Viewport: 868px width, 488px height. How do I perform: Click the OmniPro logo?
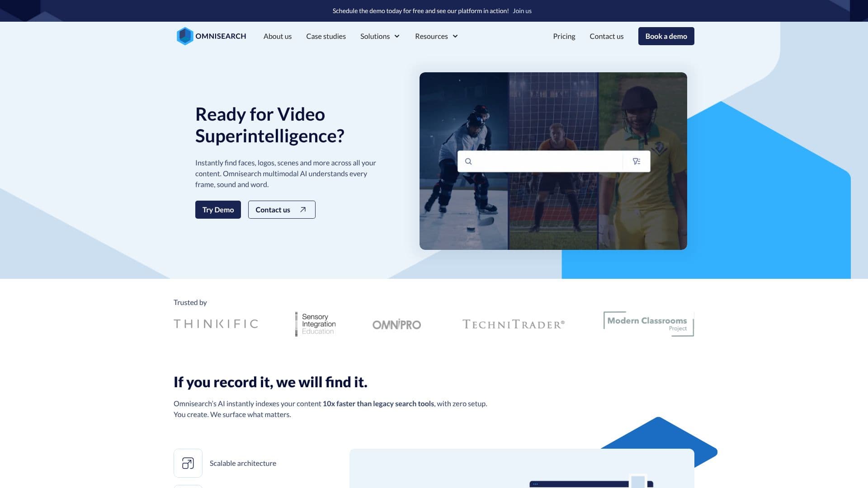396,324
